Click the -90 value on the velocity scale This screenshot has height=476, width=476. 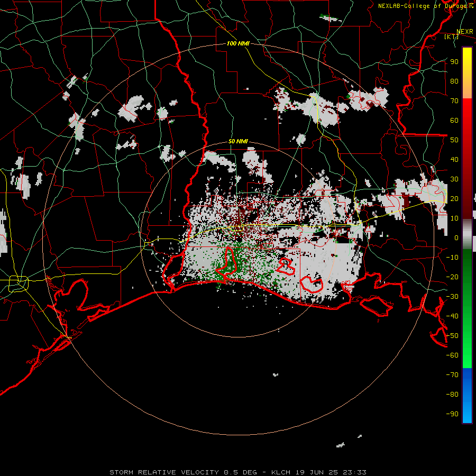[x=452, y=414]
